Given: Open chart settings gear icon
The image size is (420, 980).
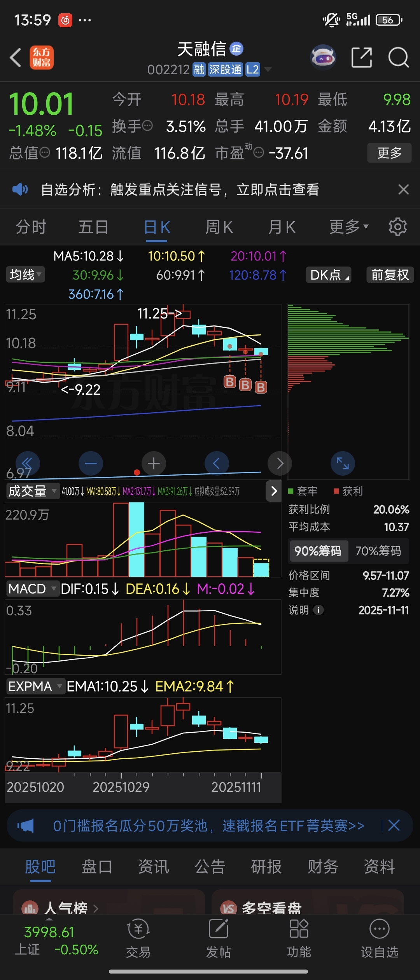Looking at the screenshot, I should pyautogui.click(x=397, y=227).
